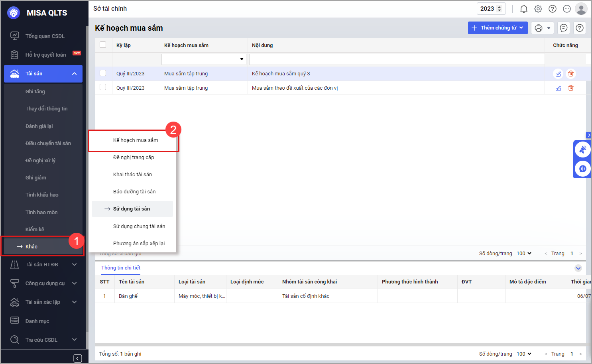
Task: Open the Tổng quan CSDL dashboard
Action: pyautogui.click(x=45, y=36)
